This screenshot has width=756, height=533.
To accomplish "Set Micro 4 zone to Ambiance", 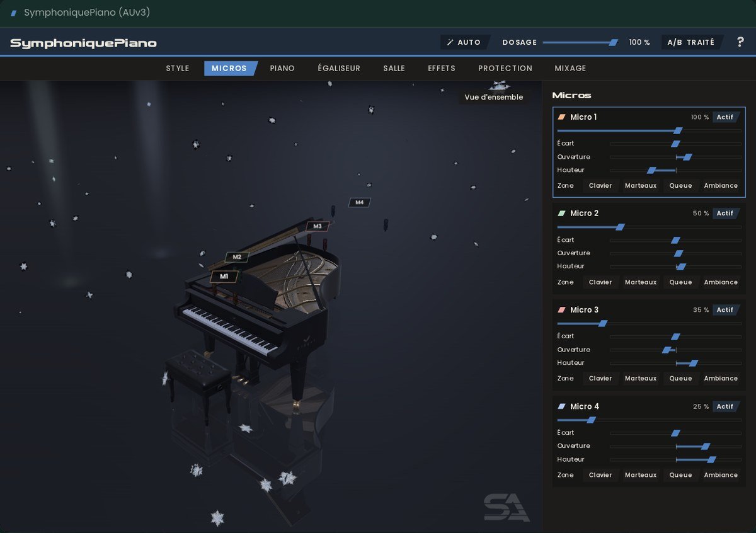I will click(x=721, y=475).
